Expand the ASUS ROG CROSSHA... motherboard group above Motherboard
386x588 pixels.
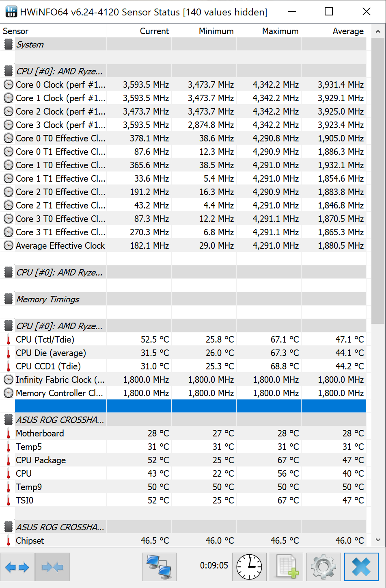[8, 420]
